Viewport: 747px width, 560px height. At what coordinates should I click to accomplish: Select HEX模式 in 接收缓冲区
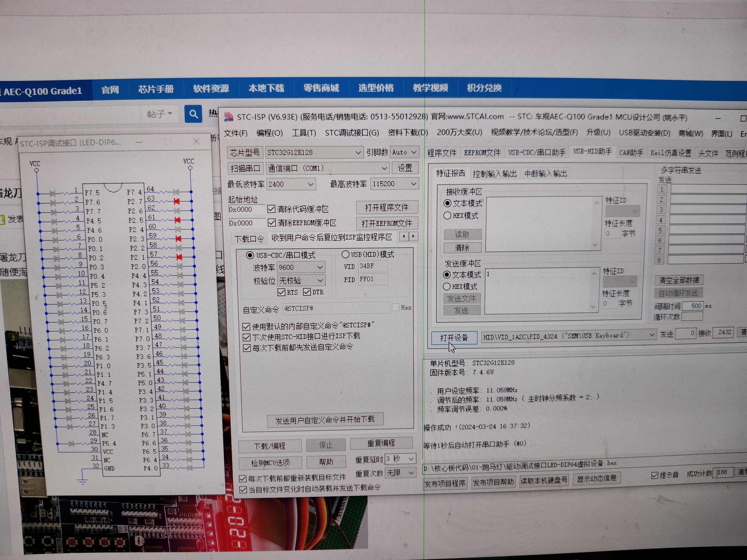447,215
